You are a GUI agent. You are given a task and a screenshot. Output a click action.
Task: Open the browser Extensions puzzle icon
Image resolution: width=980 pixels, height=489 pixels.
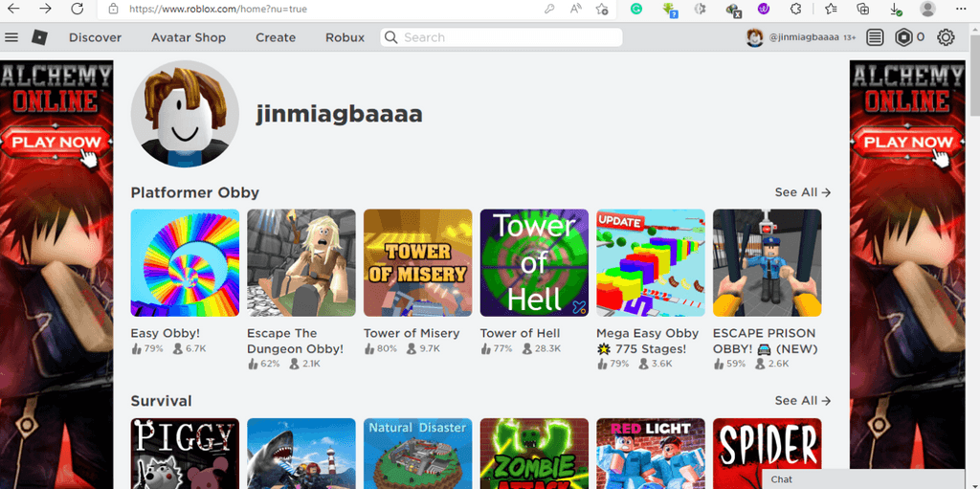pyautogui.click(x=795, y=9)
